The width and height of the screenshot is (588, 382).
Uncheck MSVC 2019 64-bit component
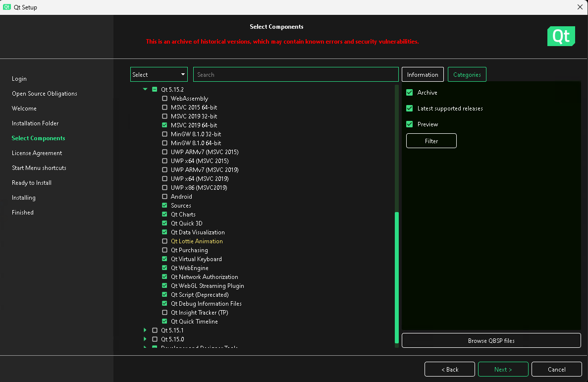pos(164,125)
